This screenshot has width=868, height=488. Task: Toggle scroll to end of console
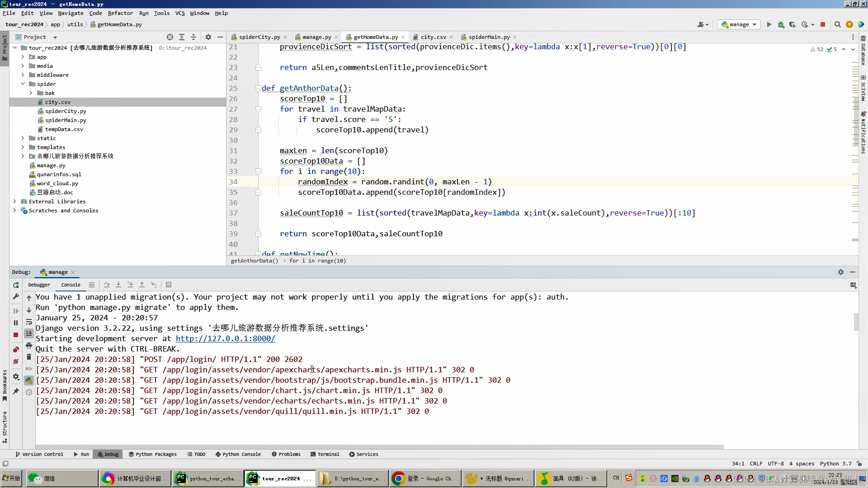[29, 333]
